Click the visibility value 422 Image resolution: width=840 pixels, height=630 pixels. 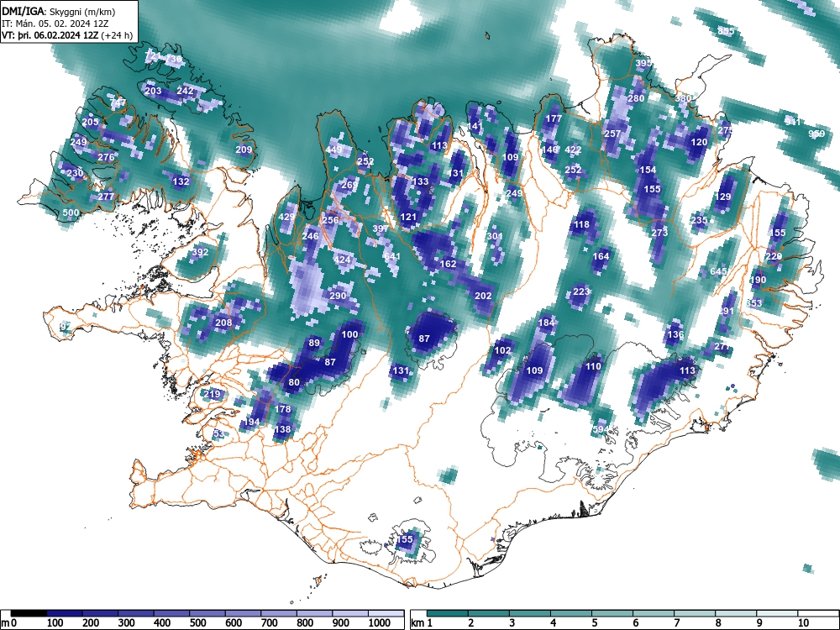pyautogui.click(x=573, y=150)
